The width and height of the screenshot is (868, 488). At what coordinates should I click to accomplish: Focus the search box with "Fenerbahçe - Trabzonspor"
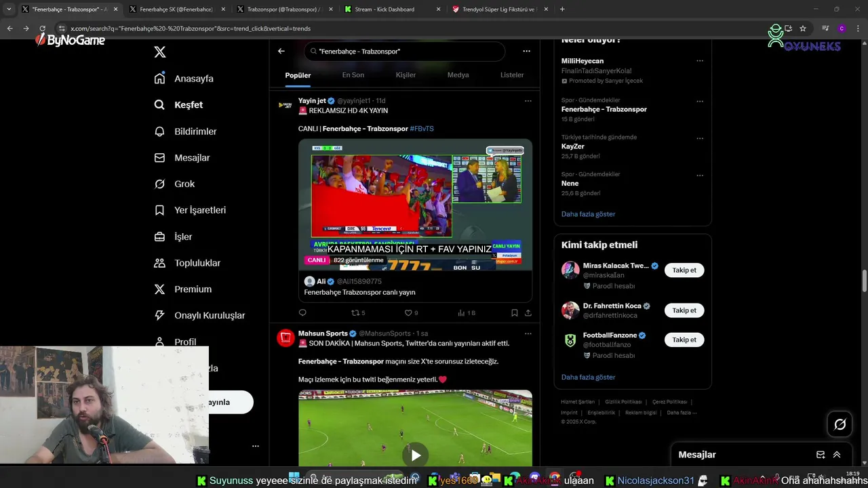pyautogui.click(x=404, y=52)
